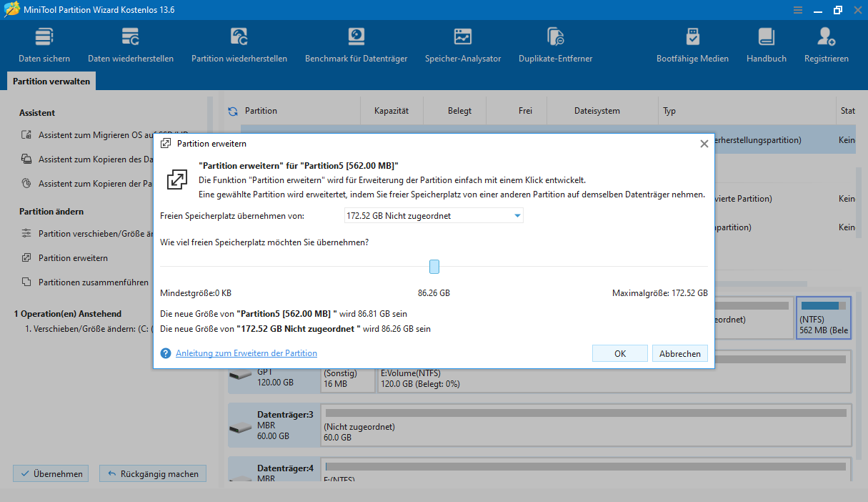
Task: Click the Maximalgröße: 172.52 GB text
Action: pos(660,293)
